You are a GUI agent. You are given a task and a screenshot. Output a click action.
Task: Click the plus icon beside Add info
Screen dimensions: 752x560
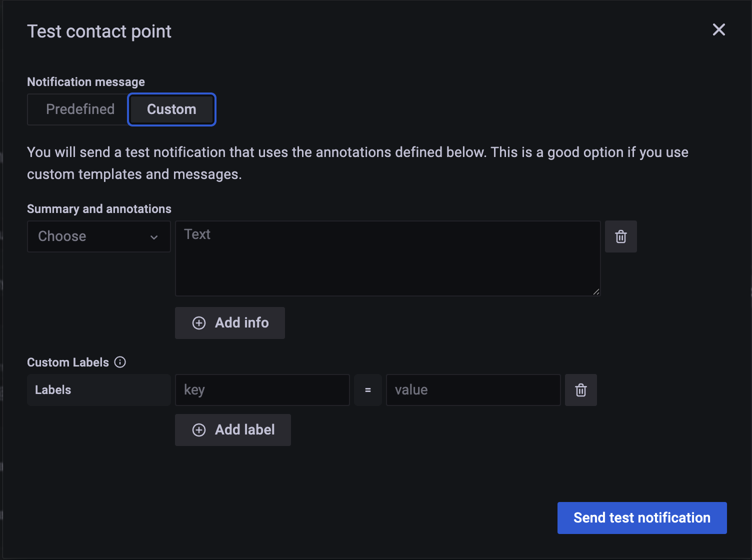coord(199,323)
